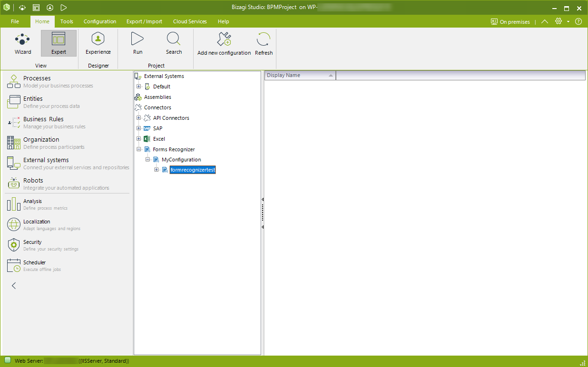Select the formrecognizertest item
The width and height of the screenshot is (588, 367).
click(x=193, y=170)
